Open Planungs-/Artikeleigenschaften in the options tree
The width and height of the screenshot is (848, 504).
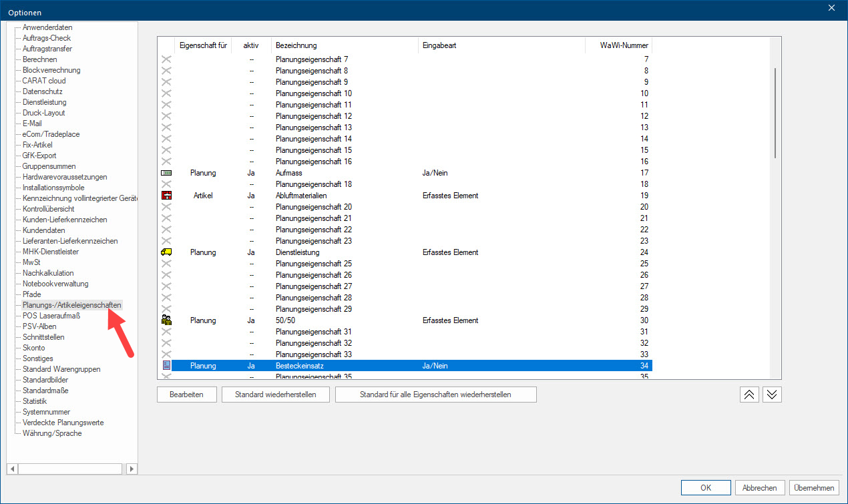coord(72,305)
